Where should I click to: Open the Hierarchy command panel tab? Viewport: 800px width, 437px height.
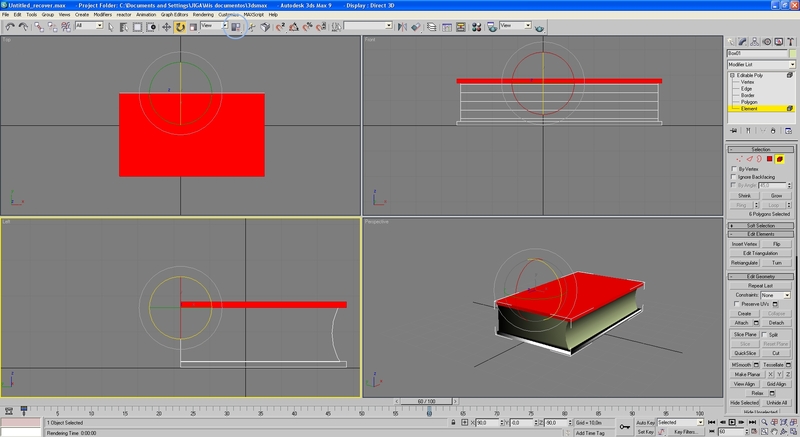point(755,42)
